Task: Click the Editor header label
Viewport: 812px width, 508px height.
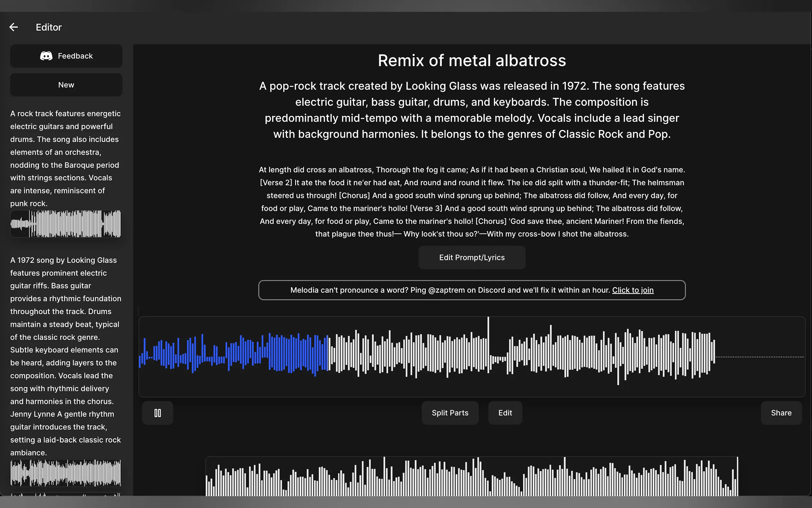Action: [x=49, y=27]
